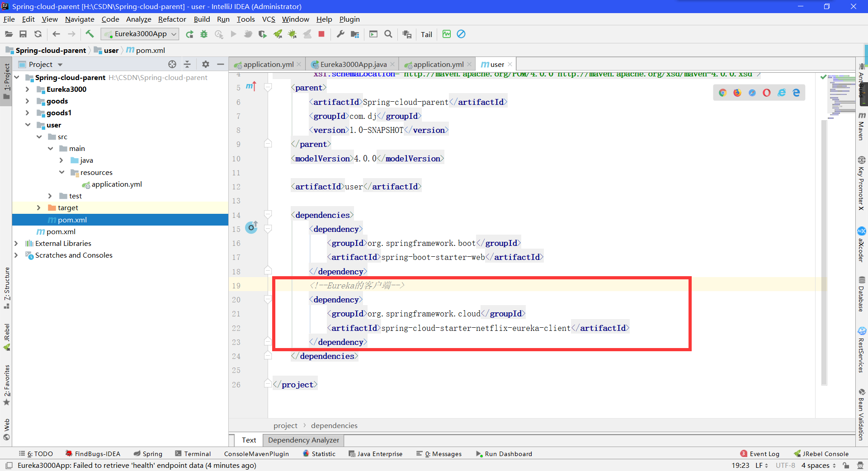The height and width of the screenshot is (471, 868).
Task: Click the green monitor graph toolbar icon
Action: [447, 34]
